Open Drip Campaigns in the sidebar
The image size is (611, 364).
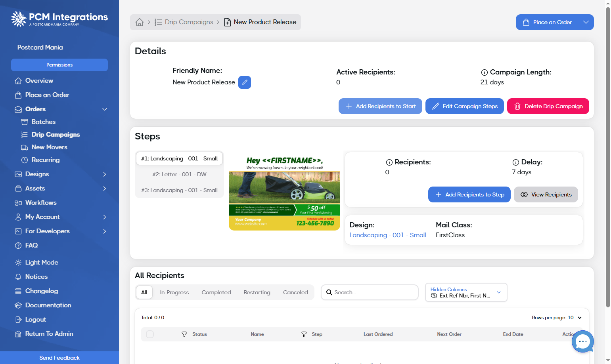[56, 135]
